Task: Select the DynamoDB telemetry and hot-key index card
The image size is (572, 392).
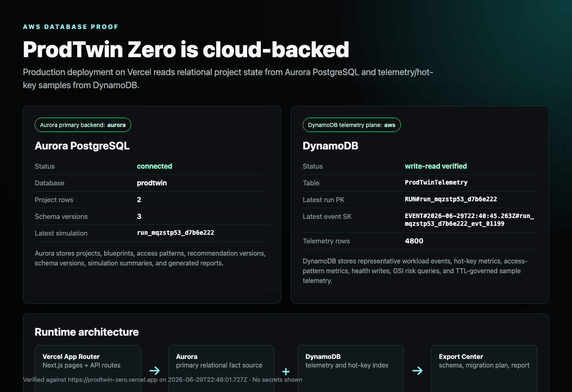Action: (351, 368)
